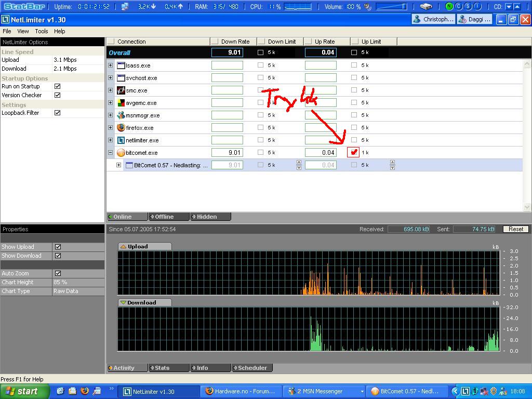Expand firefox.exe connections tree

[110, 128]
